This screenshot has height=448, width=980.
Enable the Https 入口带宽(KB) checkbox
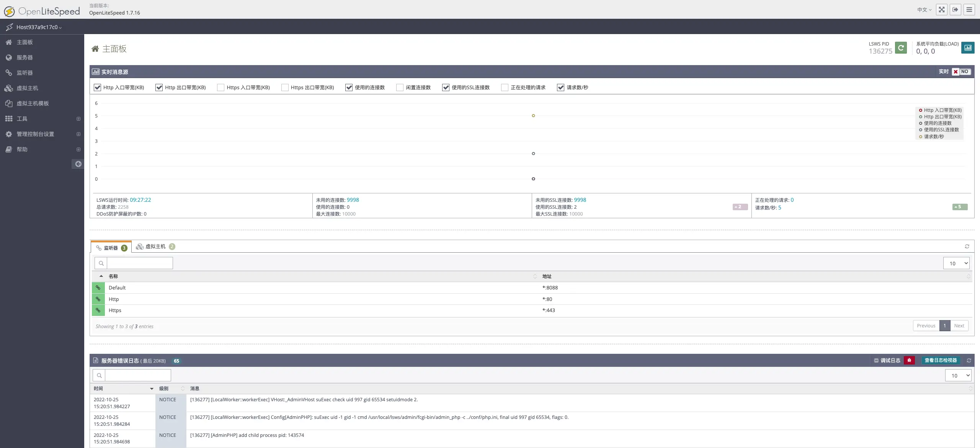(221, 87)
